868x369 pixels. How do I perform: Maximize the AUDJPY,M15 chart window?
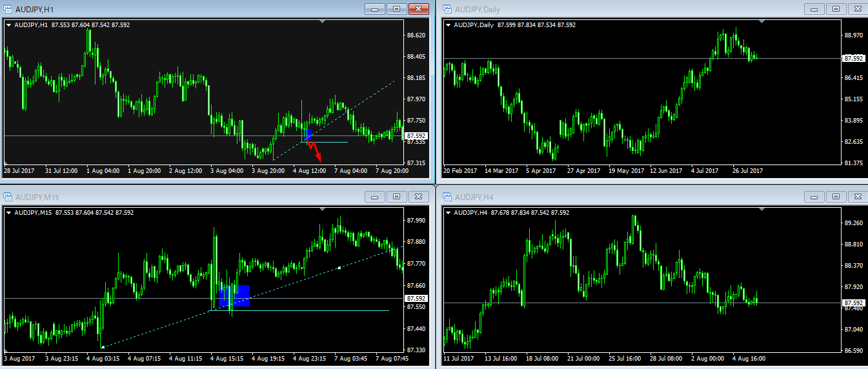point(396,197)
